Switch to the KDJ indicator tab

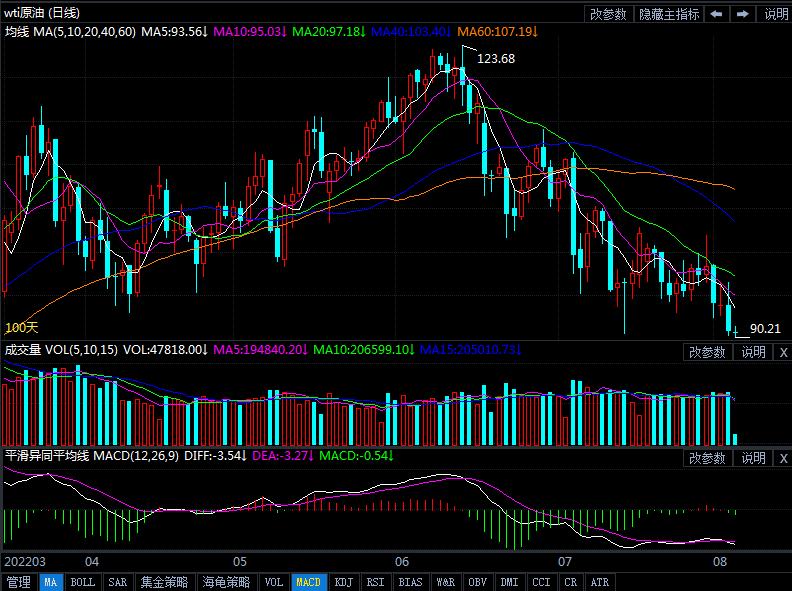coord(343,582)
